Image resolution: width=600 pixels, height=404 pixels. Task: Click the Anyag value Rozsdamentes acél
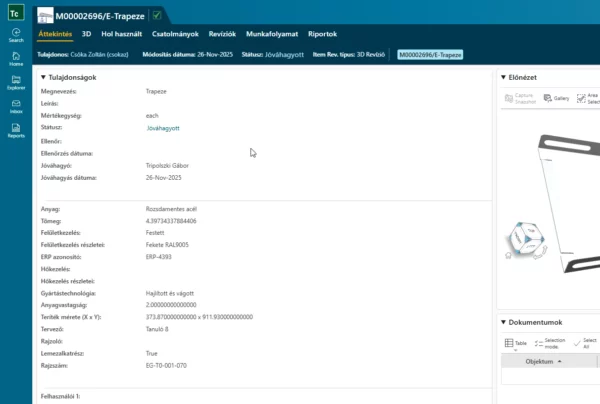pos(171,209)
